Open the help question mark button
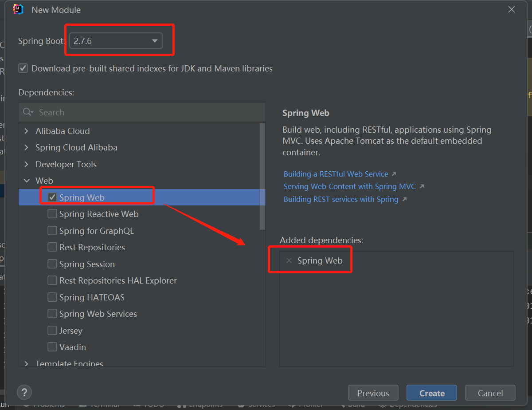 tap(24, 392)
